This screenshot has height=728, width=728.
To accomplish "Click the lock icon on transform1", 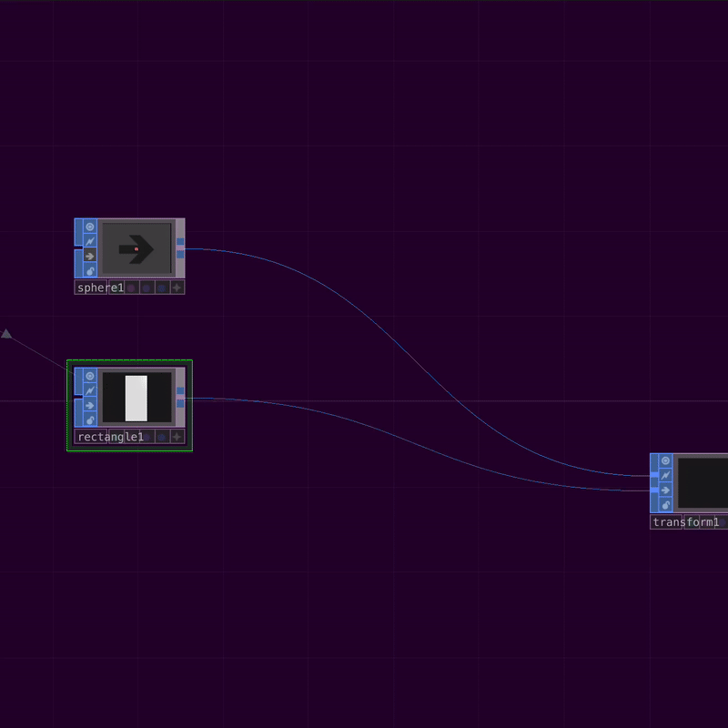I will [666, 504].
